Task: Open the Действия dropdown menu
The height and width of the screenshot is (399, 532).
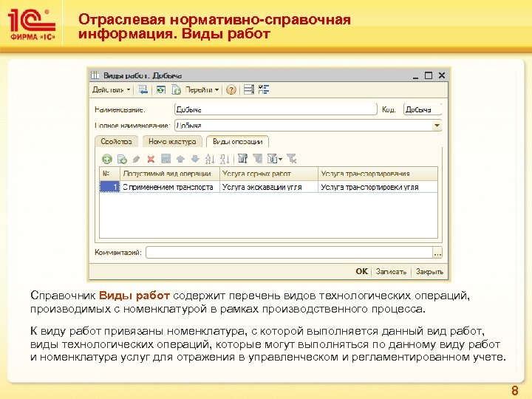Action: pos(112,90)
